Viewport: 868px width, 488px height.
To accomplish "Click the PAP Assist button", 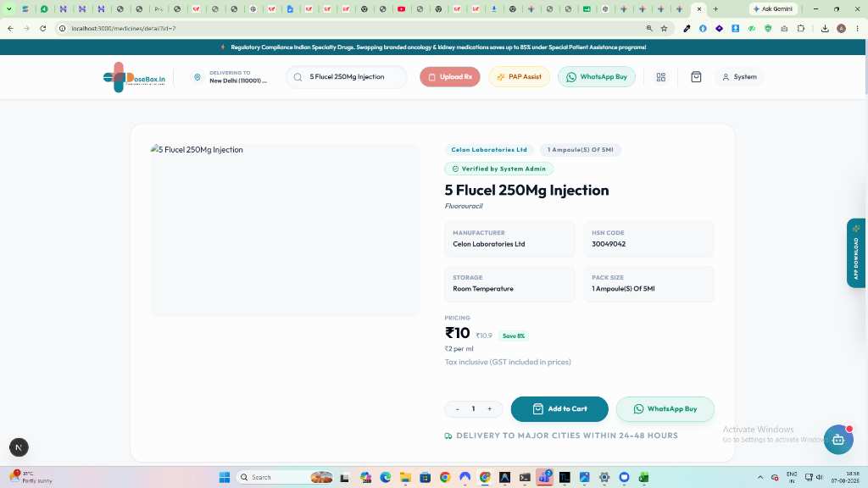I will pos(520,77).
